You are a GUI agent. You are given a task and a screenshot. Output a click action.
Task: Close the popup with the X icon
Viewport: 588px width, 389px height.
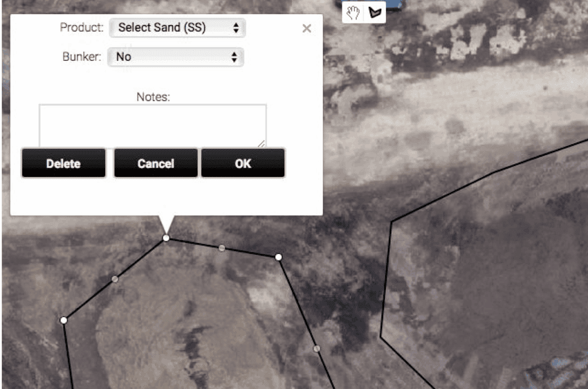tap(307, 29)
